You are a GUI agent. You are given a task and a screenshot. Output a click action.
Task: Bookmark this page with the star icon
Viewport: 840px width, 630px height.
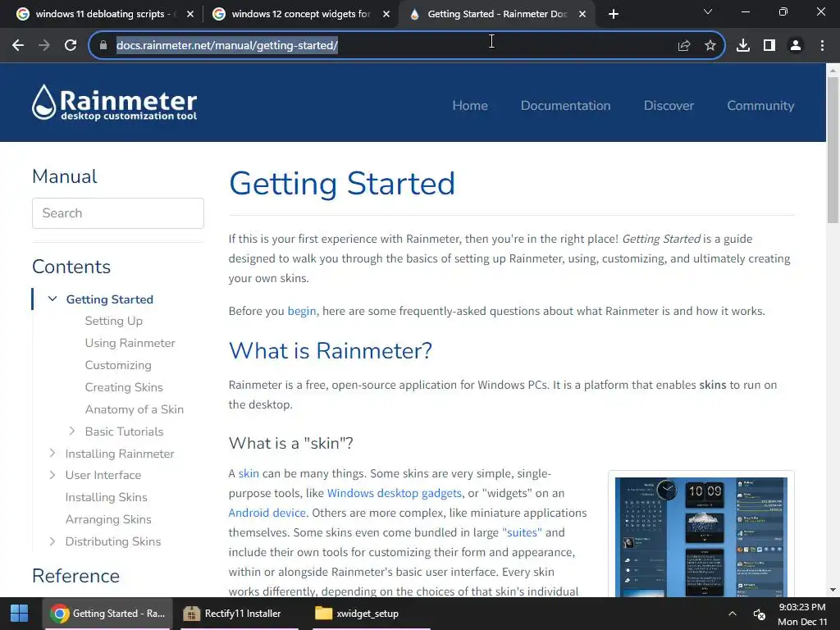[x=710, y=46]
